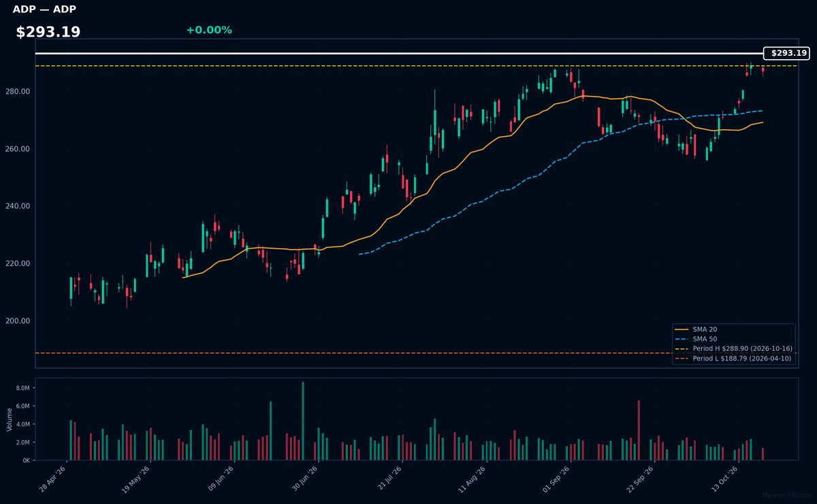Click the 0K volume axis label
The image size is (817, 504).
(27, 460)
